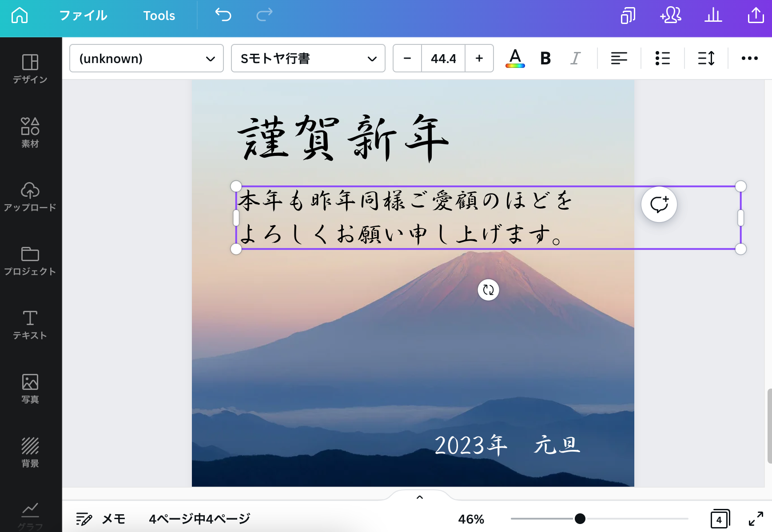The height and width of the screenshot is (532, 772).
Task: Click the 46% zoom level
Action: 471,519
